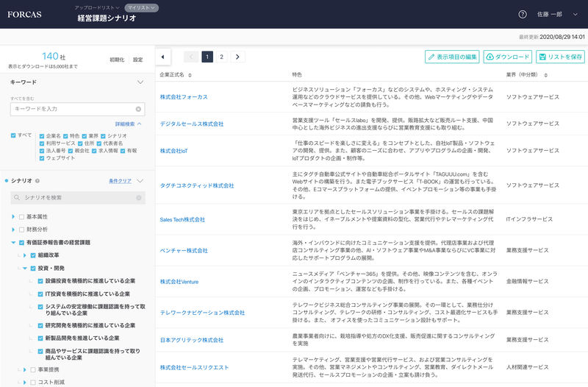The image size is (588, 387).
Task: Click the ダウンロード button
Action: [x=508, y=57]
